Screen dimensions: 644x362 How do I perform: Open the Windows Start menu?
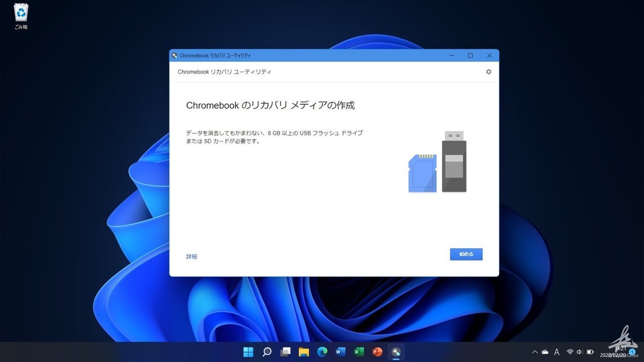pos(248,352)
